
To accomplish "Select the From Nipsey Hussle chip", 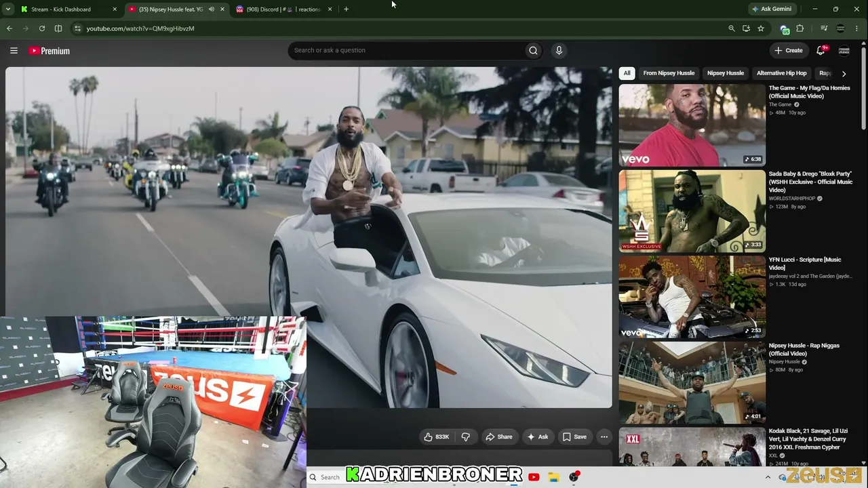I will click(x=669, y=73).
